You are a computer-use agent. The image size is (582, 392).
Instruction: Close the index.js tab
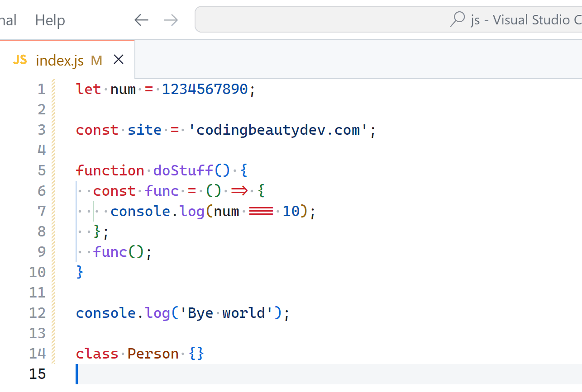119,59
